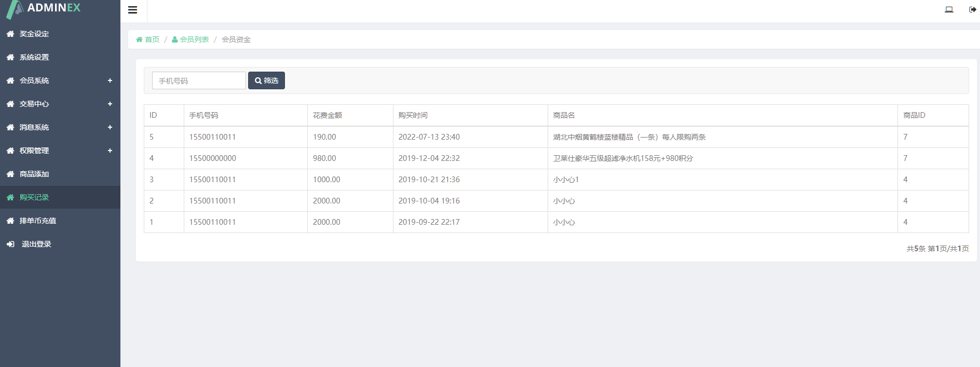Click the sign-in icon beside 退出登录

[x=10, y=244]
